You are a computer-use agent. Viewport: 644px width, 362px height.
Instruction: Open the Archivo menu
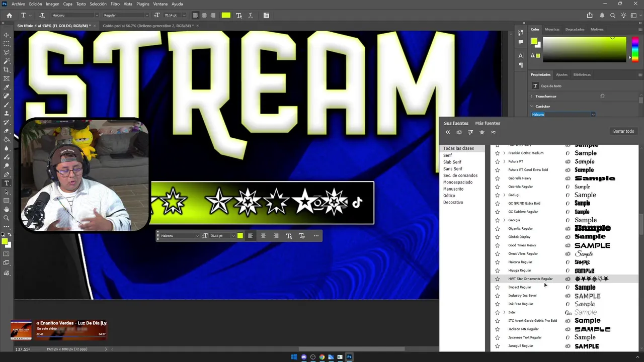[x=18, y=4]
